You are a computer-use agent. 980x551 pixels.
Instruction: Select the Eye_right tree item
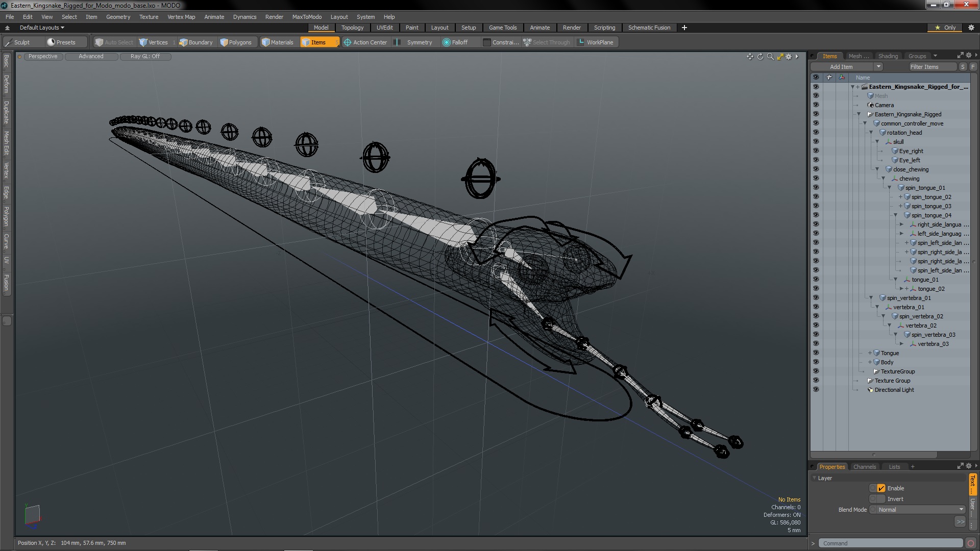pyautogui.click(x=911, y=151)
